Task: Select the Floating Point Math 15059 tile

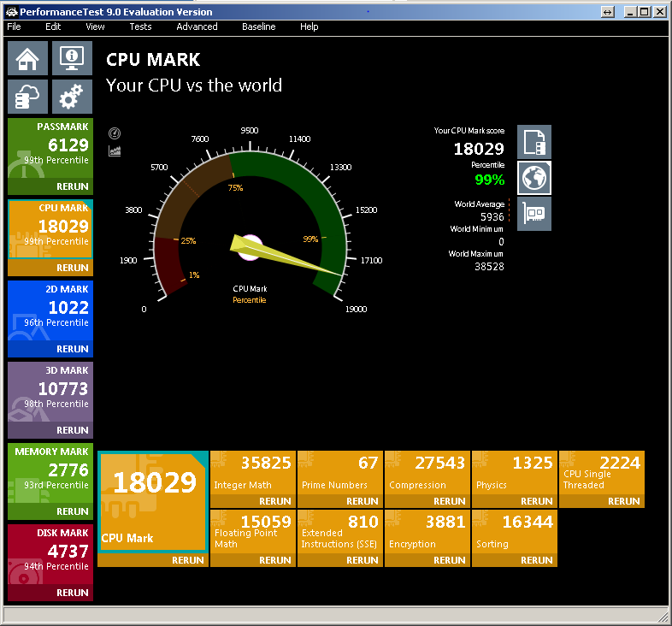Action: (253, 531)
